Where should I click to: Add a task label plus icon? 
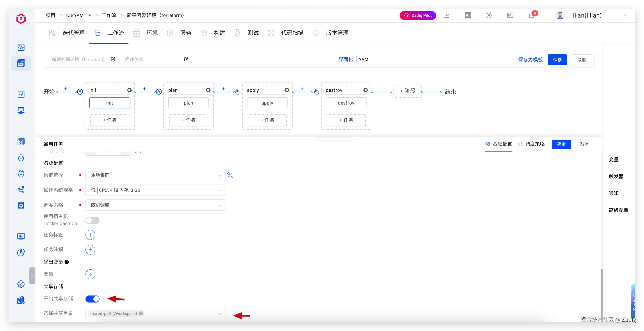(90, 235)
